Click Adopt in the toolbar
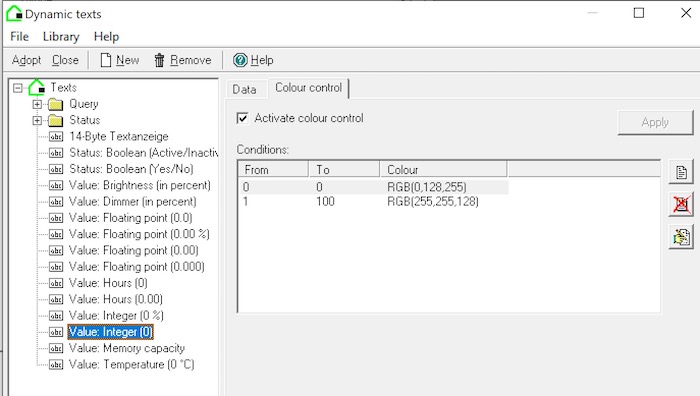 tap(26, 60)
